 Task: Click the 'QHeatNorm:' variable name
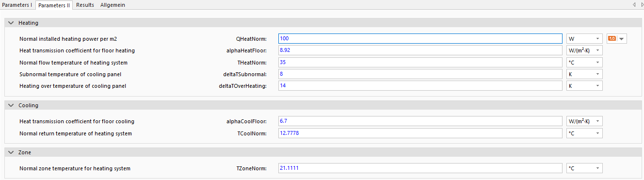pyautogui.click(x=251, y=39)
